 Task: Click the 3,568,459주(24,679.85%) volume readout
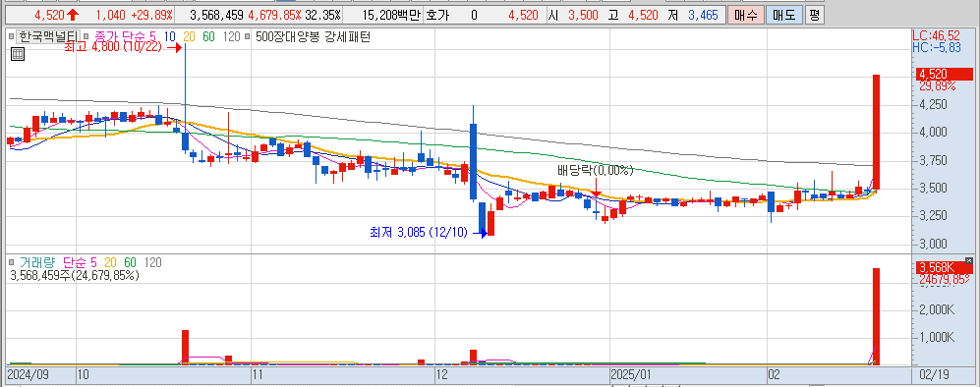coord(75,275)
